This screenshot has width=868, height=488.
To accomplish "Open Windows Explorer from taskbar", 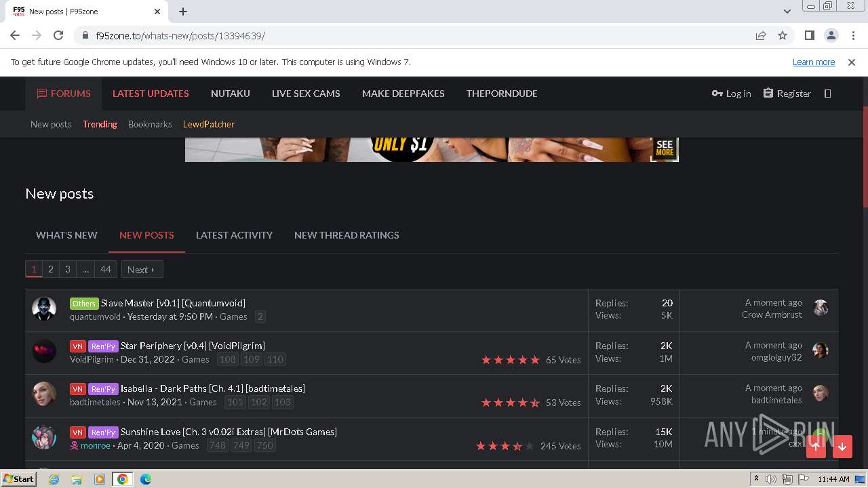I will tap(77, 479).
